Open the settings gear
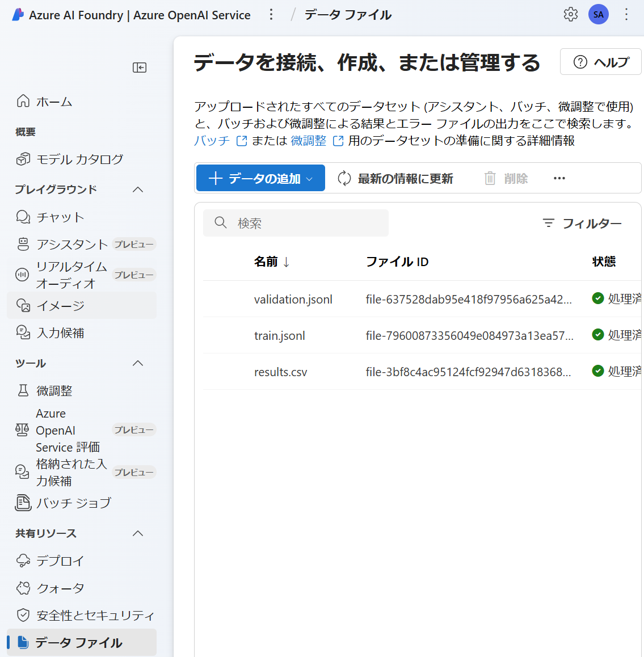Image resolution: width=644 pixels, height=657 pixels. point(570,14)
